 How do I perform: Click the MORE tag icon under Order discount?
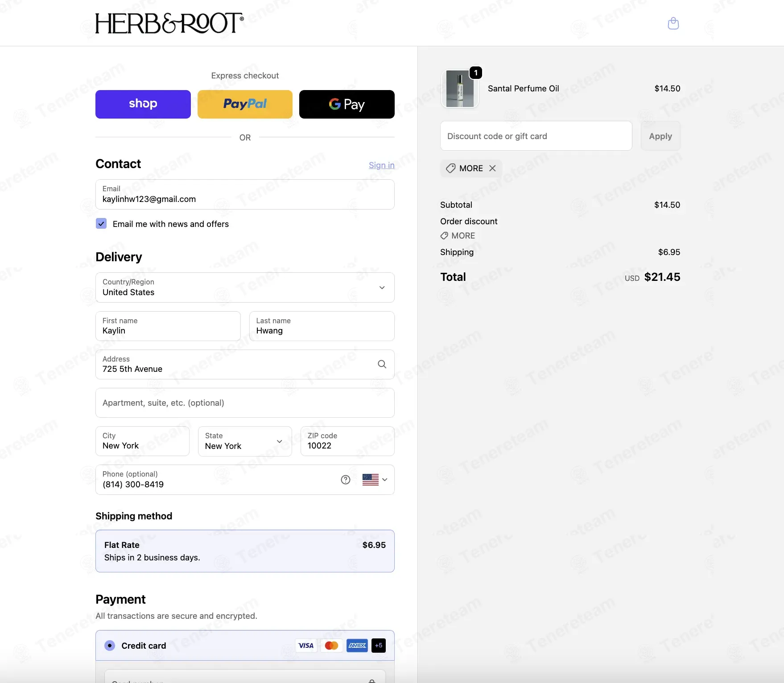pyautogui.click(x=444, y=235)
